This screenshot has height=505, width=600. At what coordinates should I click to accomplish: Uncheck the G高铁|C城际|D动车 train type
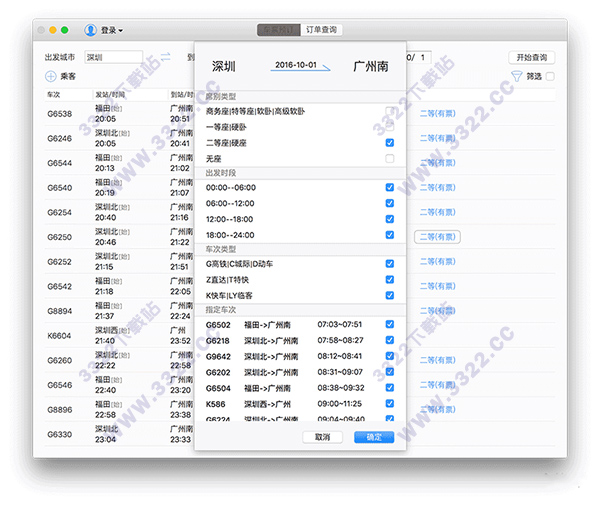pos(390,264)
